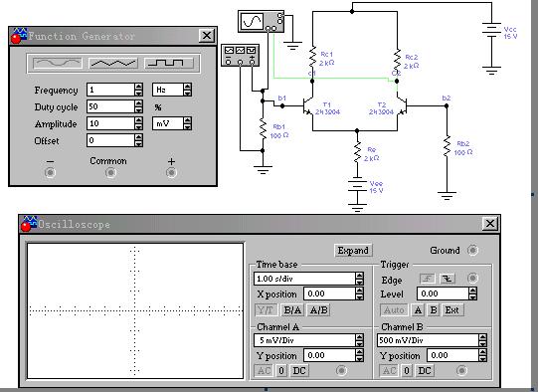Viewport: 538px width, 392px height.
Task: Set Channel B coupling to 0
Action: point(407,371)
